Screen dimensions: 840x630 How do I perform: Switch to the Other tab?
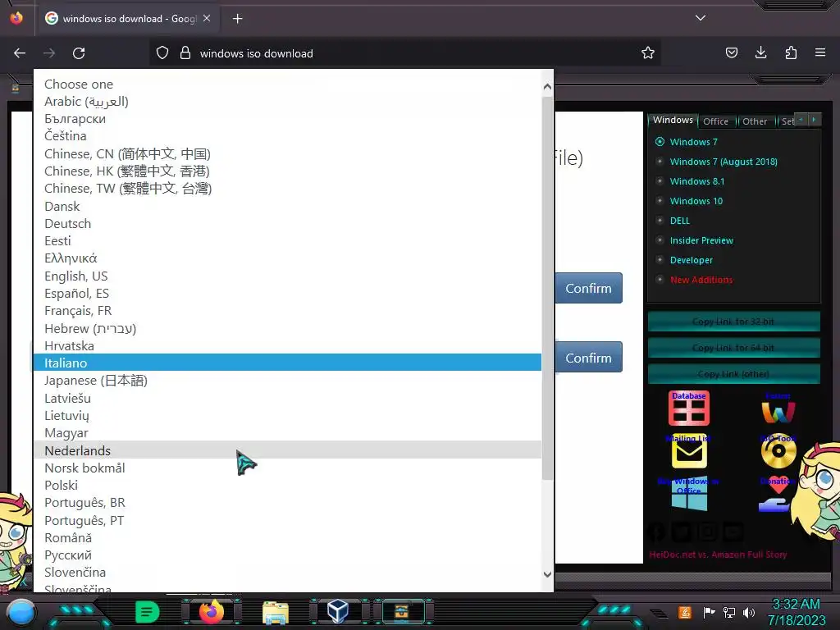[755, 121]
